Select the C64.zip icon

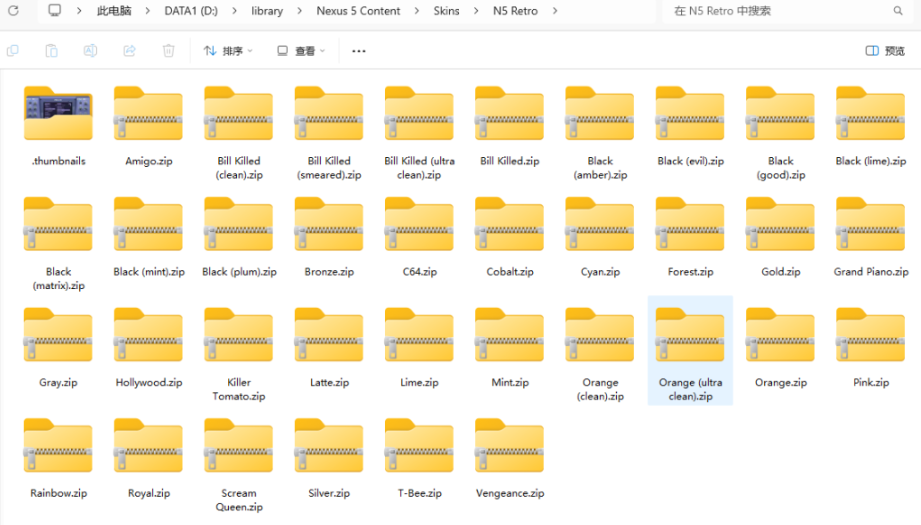(419, 224)
